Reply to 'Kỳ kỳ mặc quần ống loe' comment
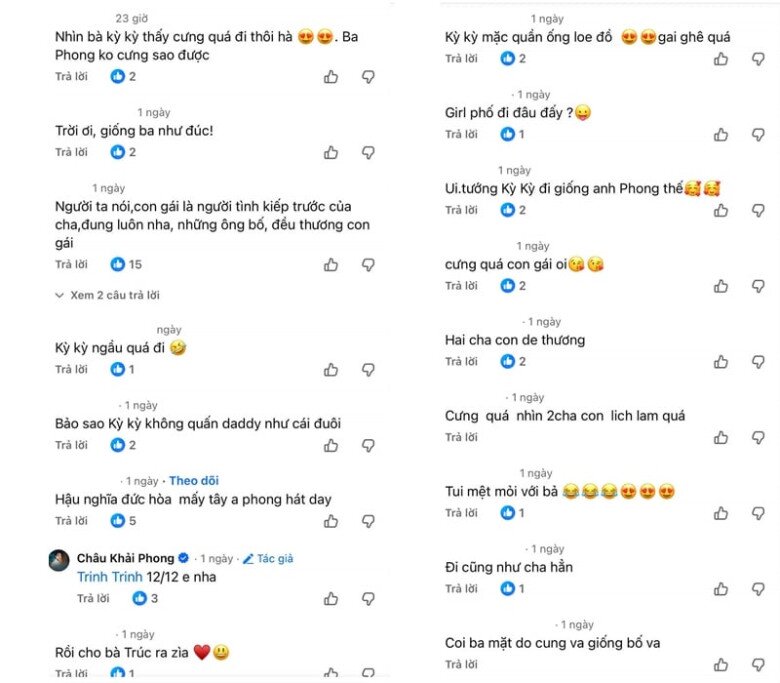 (461, 59)
